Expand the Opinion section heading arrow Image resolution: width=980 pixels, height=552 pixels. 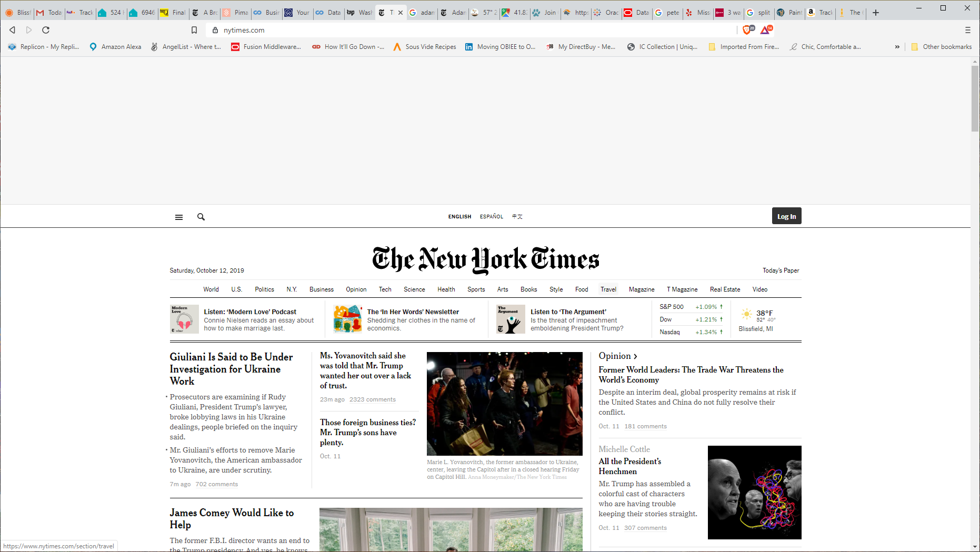point(635,356)
